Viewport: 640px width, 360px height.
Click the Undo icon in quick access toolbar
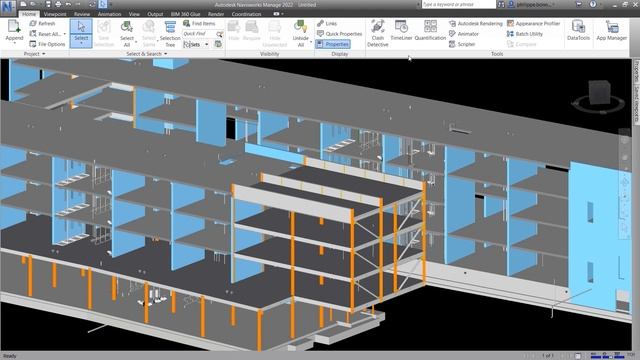[68, 4]
